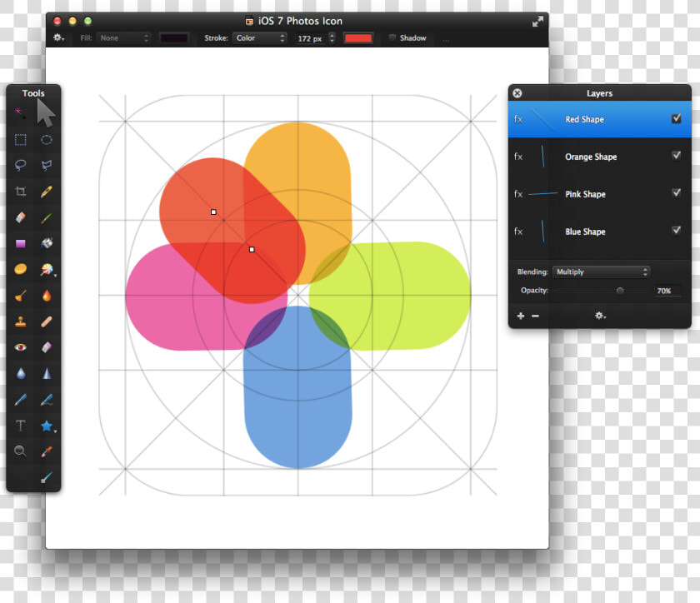Click the Blue Shape layer thumbnail
This screenshot has height=603, width=700.
(542, 232)
